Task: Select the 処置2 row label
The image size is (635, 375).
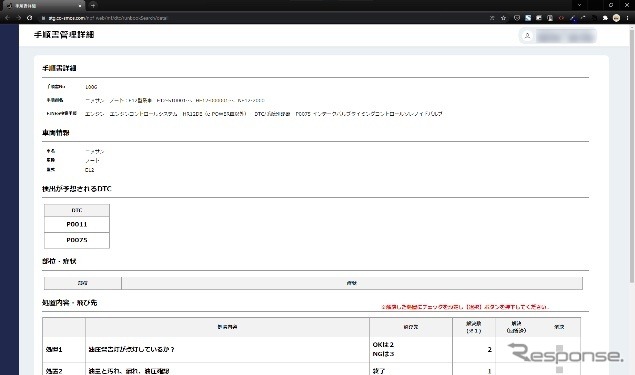Action: pos(54,371)
